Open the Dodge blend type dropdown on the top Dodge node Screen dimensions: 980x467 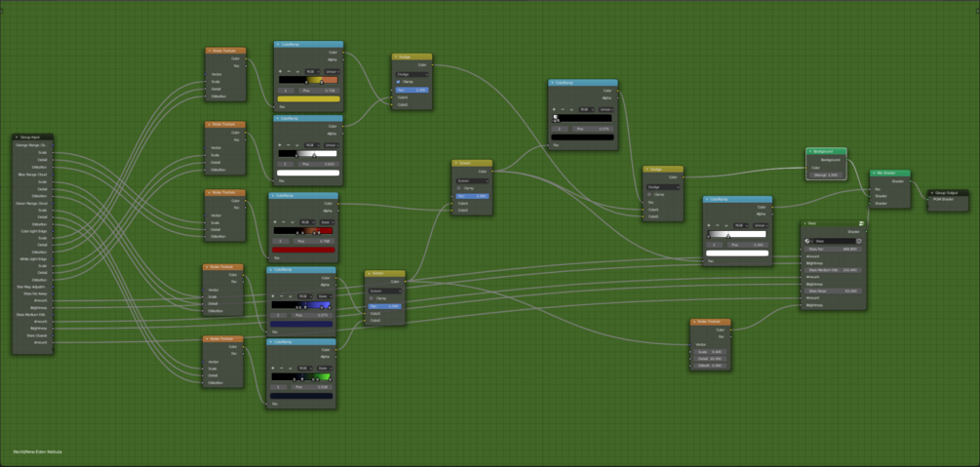point(412,74)
